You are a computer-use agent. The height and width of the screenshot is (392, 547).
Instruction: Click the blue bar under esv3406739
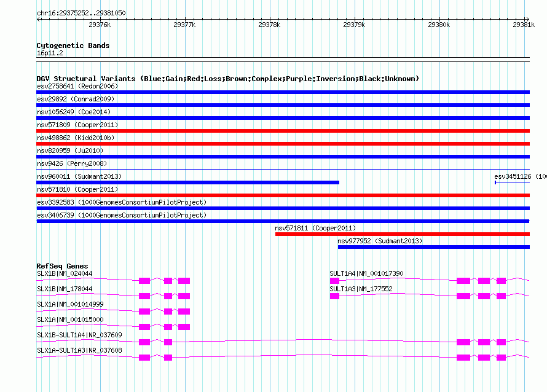point(283,221)
